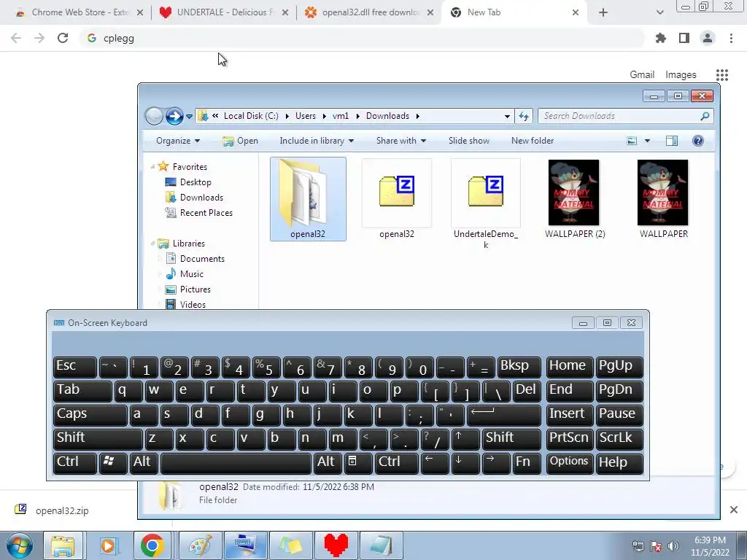This screenshot has width=747, height=560.
Task: Open Chrome side panel icon
Action: (684, 38)
